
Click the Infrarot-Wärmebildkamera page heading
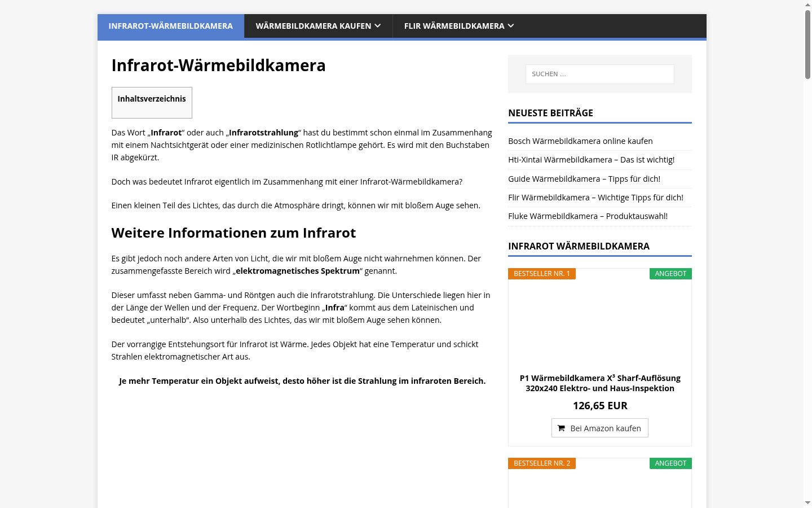pyautogui.click(x=218, y=65)
